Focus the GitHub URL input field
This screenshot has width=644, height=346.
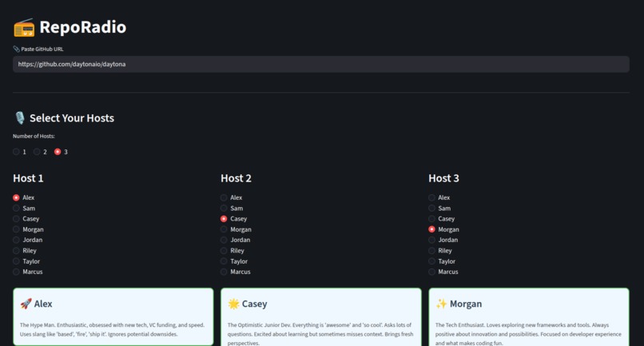(320, 64)
